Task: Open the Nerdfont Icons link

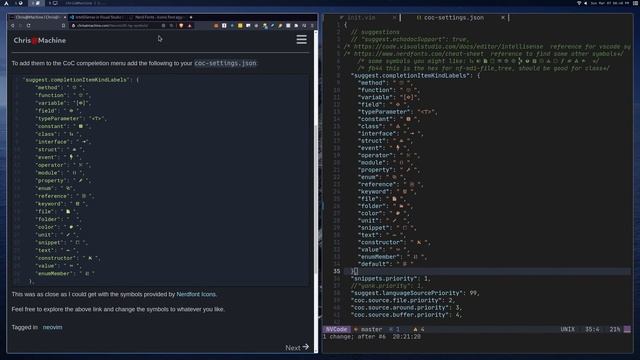Action: 196,294
